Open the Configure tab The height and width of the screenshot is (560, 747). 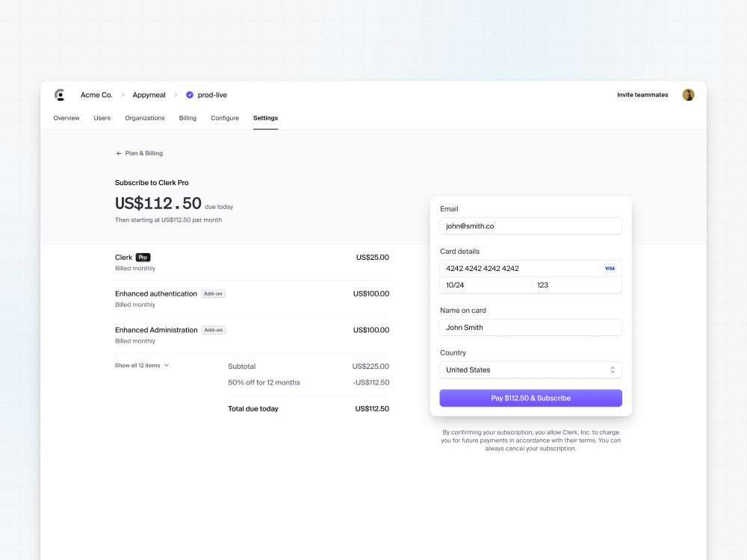pos(225,118)
